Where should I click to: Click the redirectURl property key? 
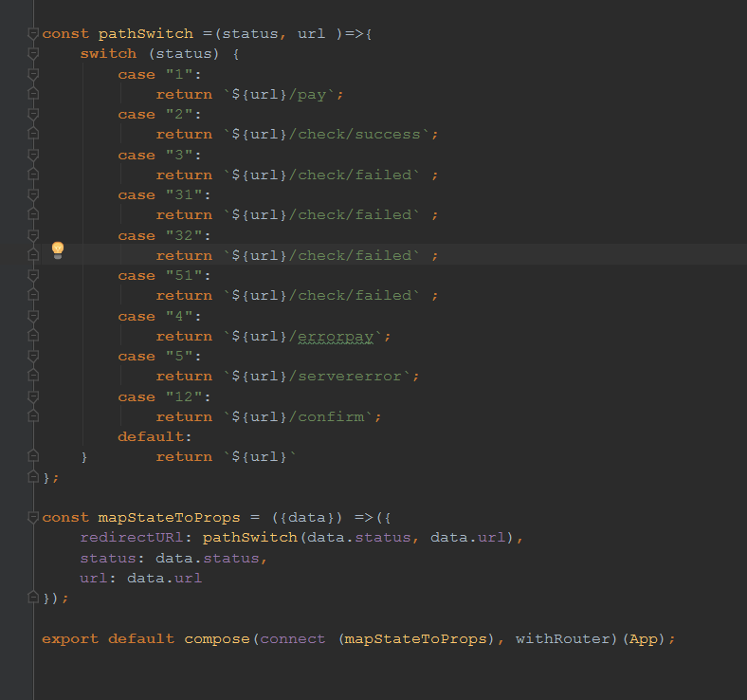132,538
